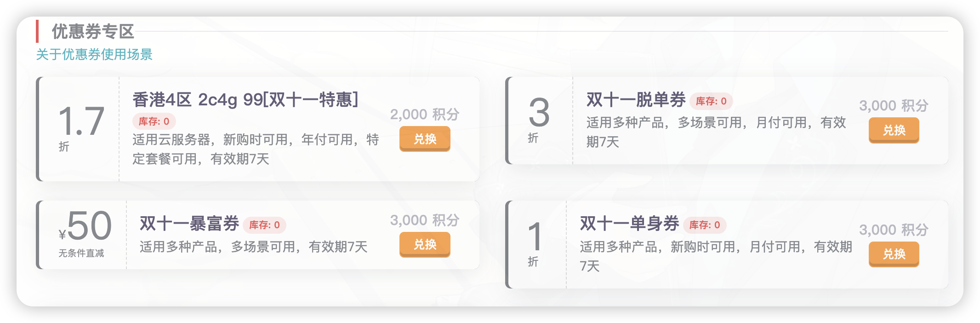This screenshot has height=323, width=980.
Task: Click the 优惠券专区 section heading
Action: (93, 32)
